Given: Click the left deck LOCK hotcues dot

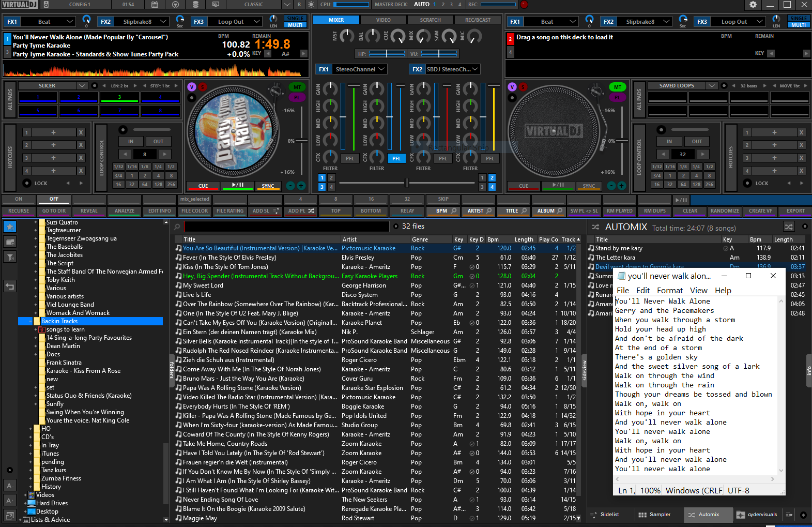Looking at the screenshot, I should (x=27, y=183).
